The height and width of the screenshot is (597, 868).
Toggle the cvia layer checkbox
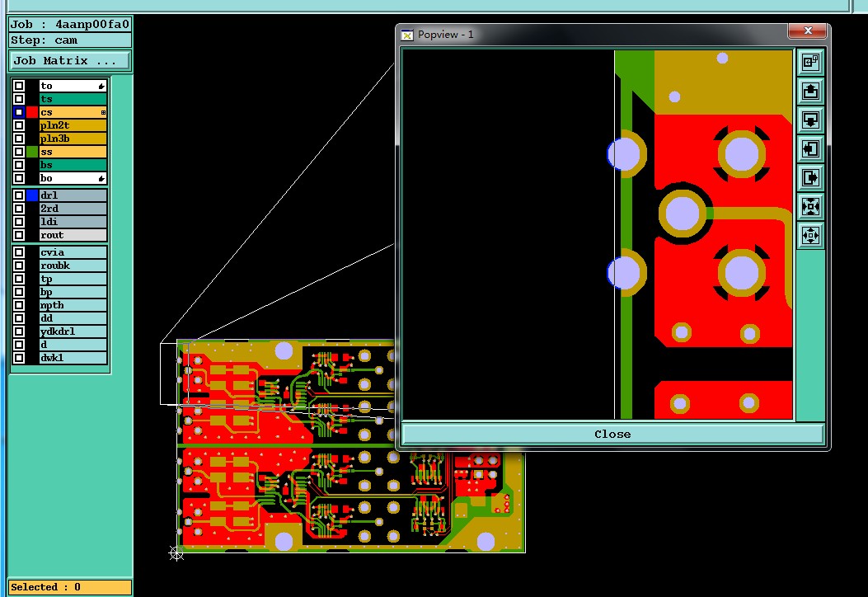pyautogui.click(x=19, y=252)
